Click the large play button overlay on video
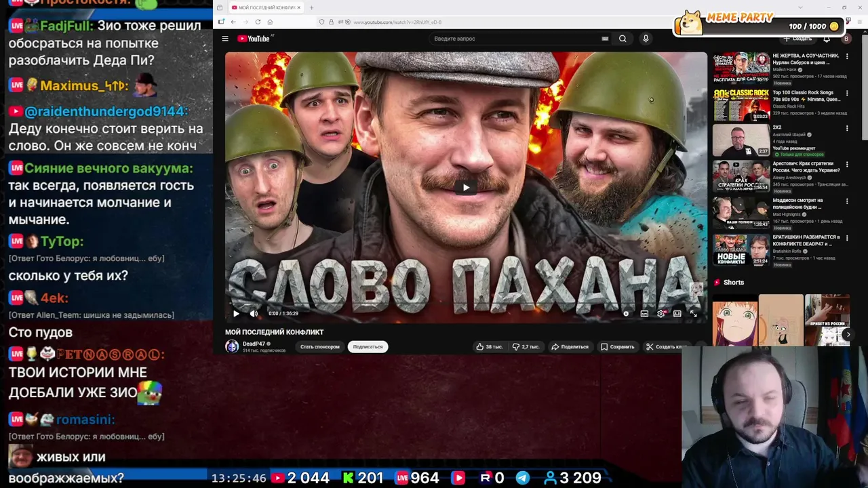The width and height of the screenshot is (868, 488). [466, 188]
